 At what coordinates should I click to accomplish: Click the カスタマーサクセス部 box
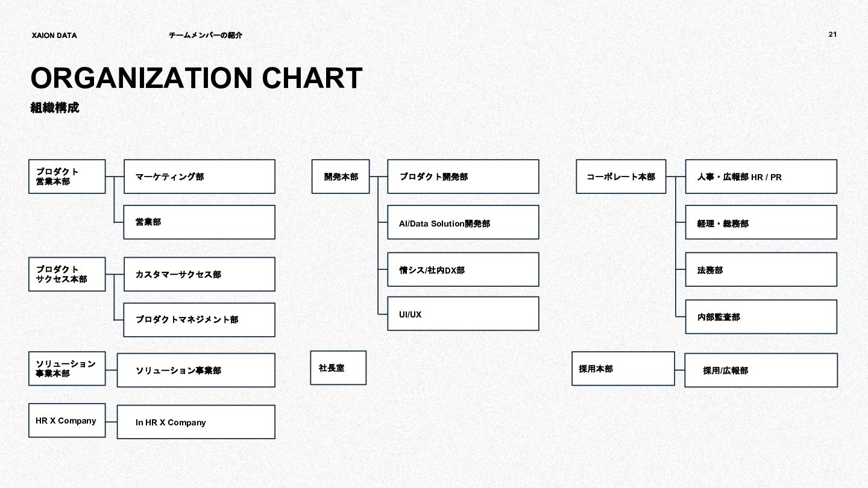click(200, 274)
